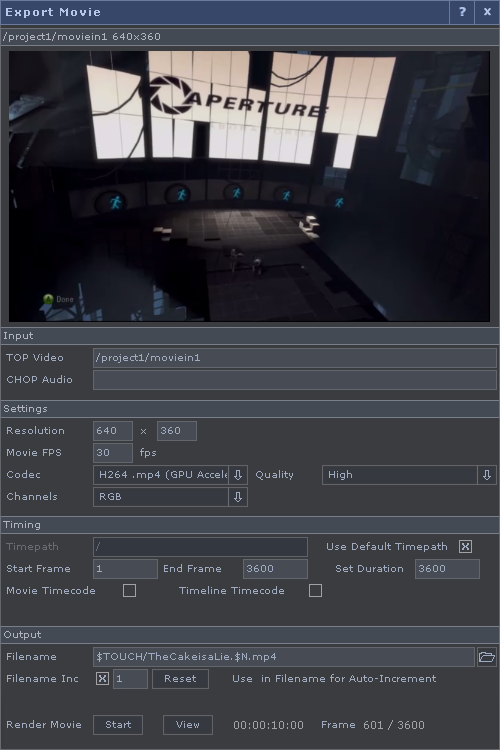Click the Export Movie title text
Image resolution: width=500 pixels, height=750 pixels.
pos(53,12)
